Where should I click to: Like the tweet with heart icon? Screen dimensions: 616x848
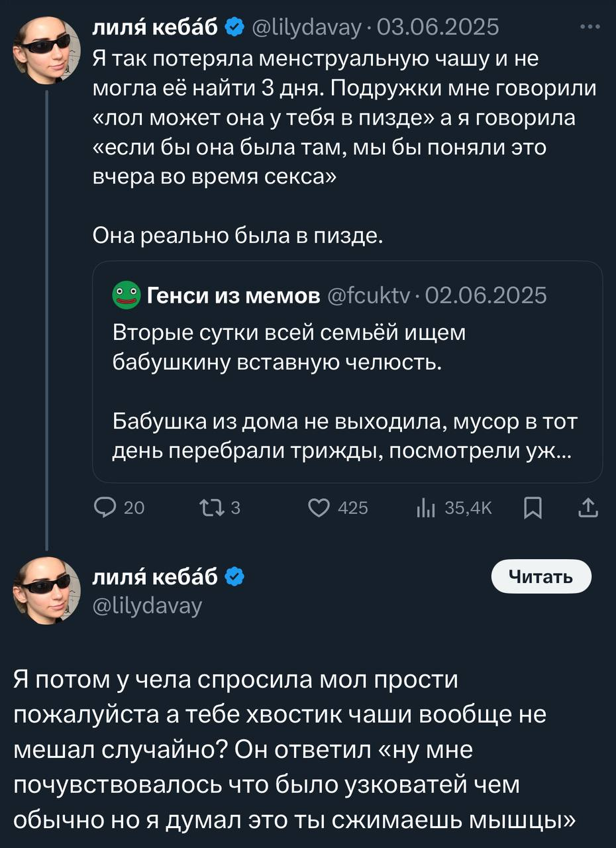[320, 507]
